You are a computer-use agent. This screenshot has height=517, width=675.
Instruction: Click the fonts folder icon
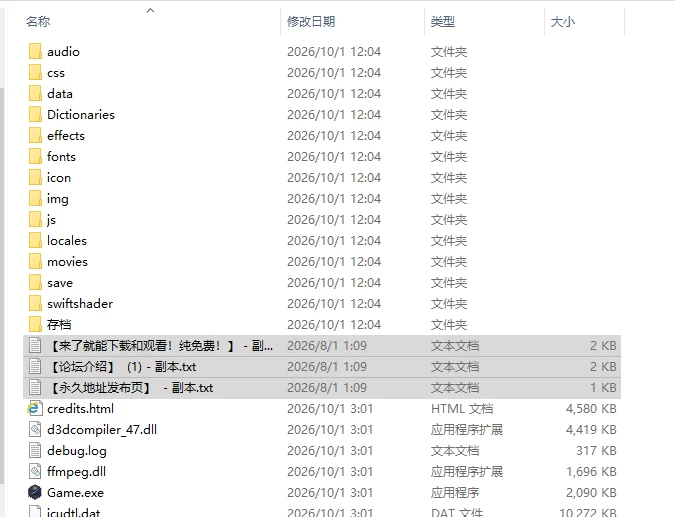point(35,157)
